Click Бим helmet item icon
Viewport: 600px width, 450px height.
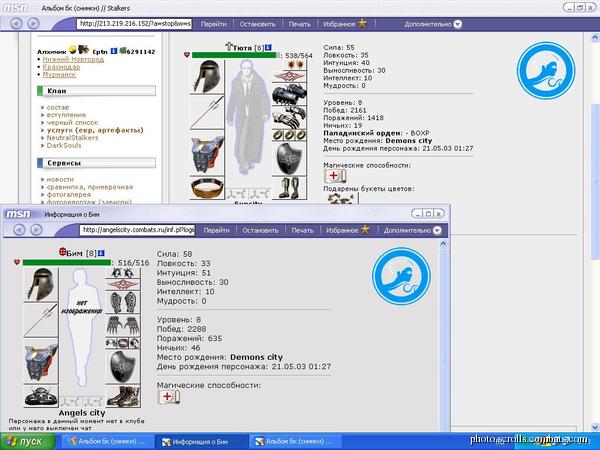(41, 284)
